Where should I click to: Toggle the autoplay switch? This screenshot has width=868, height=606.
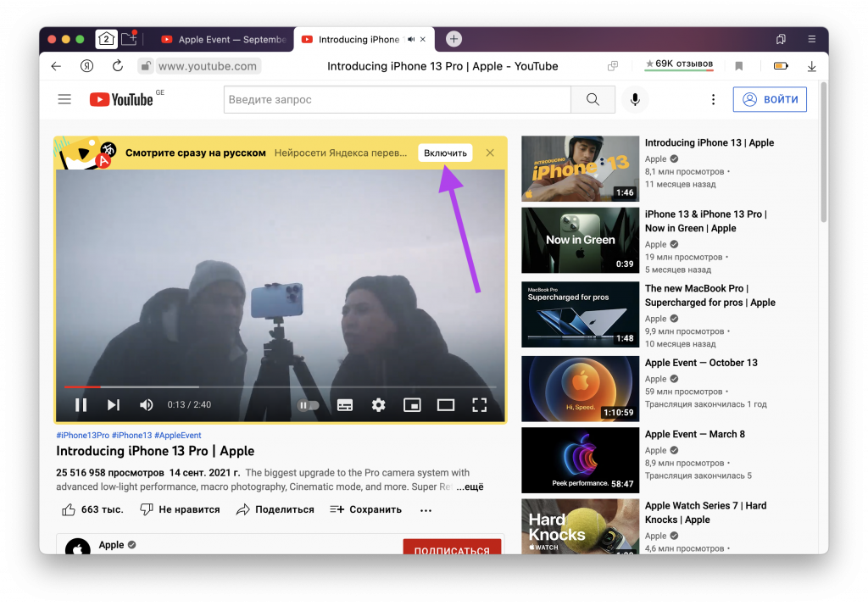point(308,405)
